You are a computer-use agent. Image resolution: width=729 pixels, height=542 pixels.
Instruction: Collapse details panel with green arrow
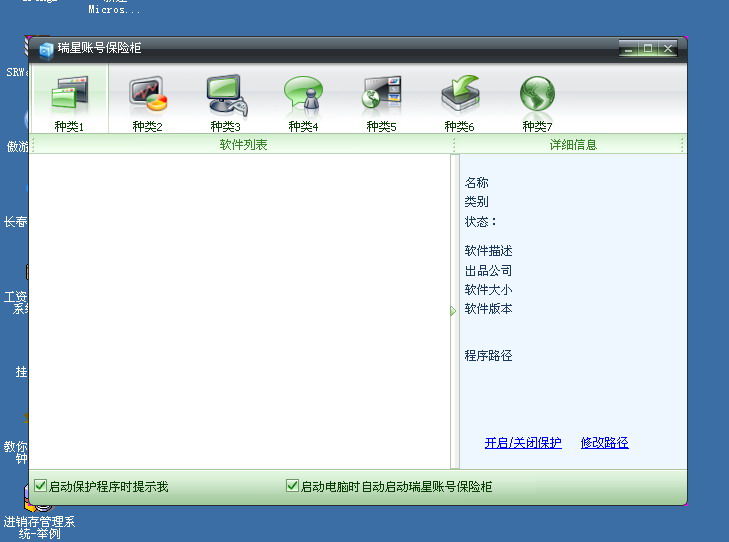click(x=453, y=311)
